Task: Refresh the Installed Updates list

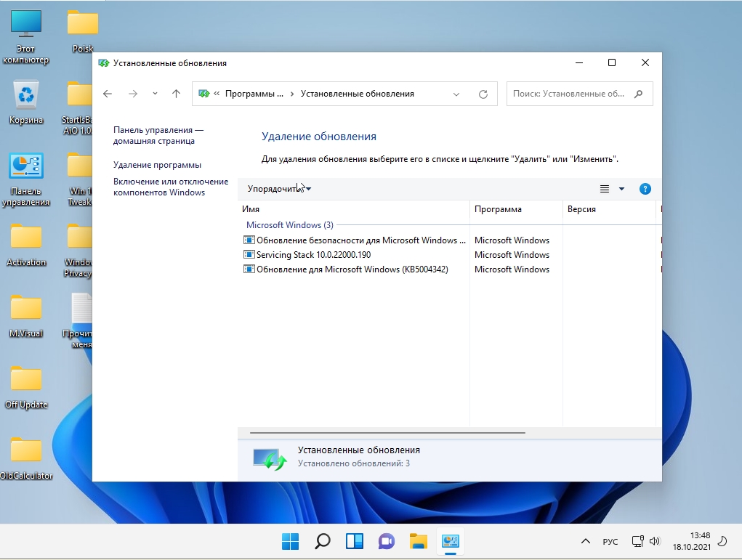Action: coord(483,94)
